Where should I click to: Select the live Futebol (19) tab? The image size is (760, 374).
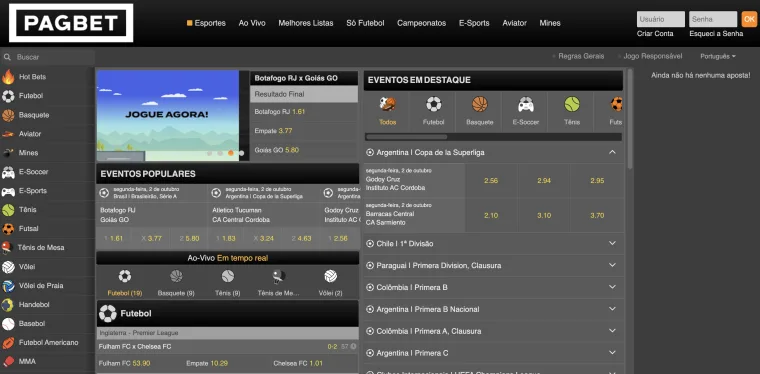(125, 283)
